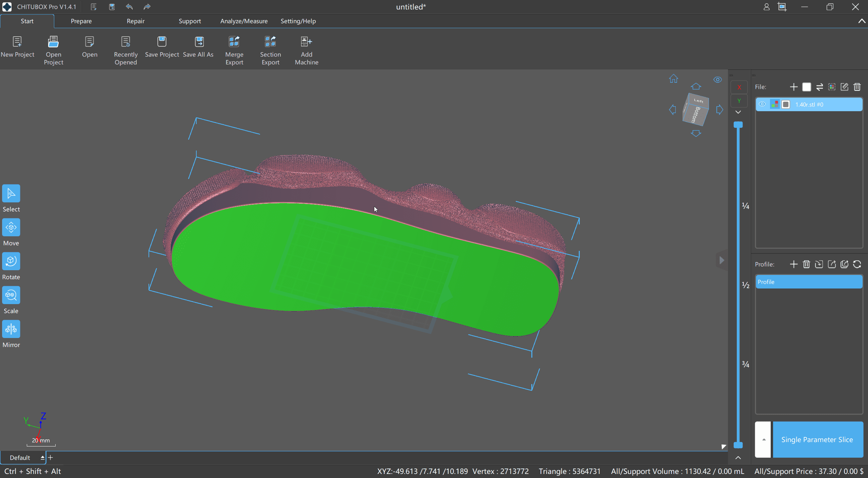Toggle the X axis slice button
The height and width of the screenshot is (478, 868).
point(739,87)
